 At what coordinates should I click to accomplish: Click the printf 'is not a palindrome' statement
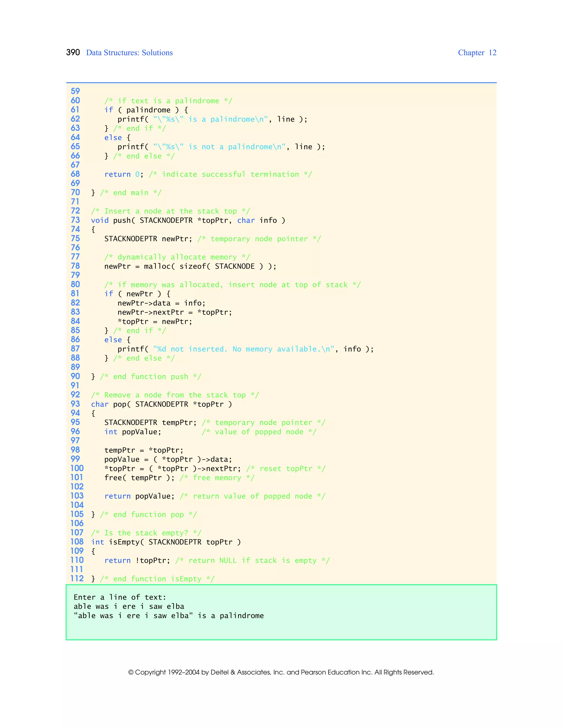(221, 147)
